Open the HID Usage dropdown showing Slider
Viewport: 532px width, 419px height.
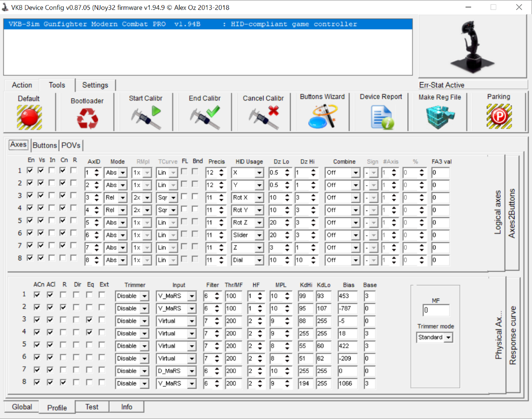pos(259,235)
